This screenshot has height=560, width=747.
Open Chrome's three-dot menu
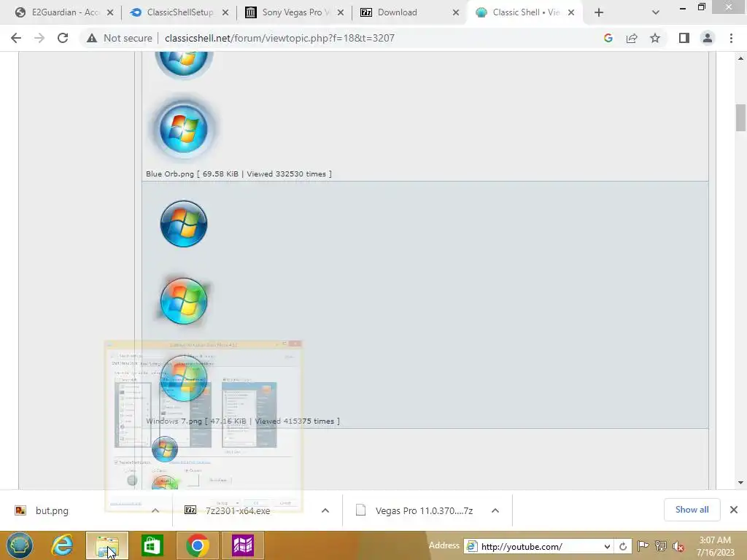731,38
